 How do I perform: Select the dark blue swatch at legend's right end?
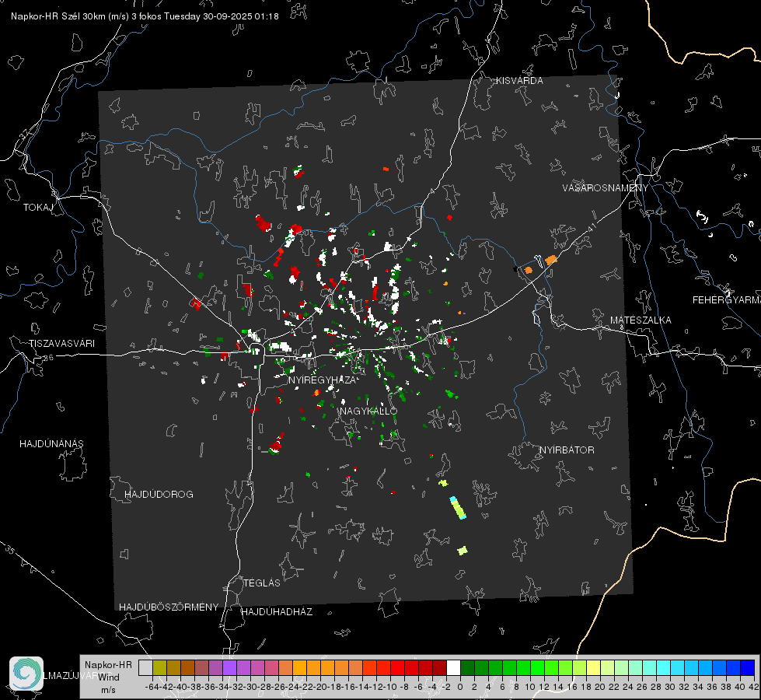[x=747, y=667]
